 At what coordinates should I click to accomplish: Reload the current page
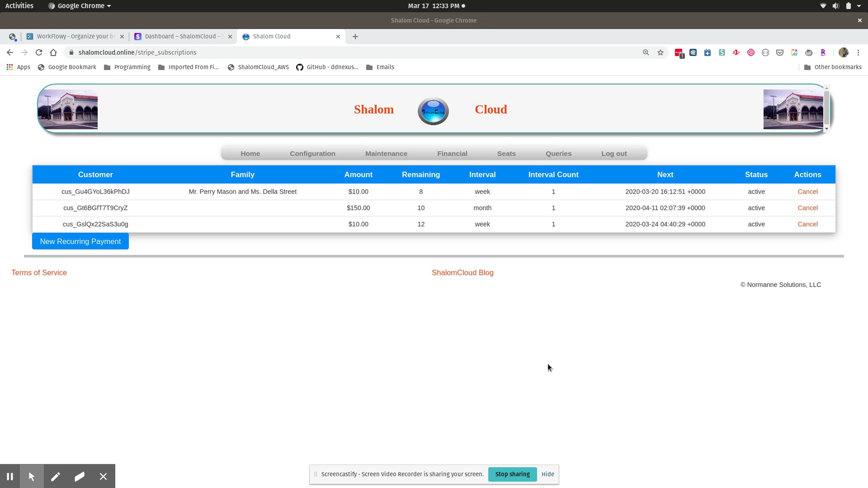pos(39,52)
